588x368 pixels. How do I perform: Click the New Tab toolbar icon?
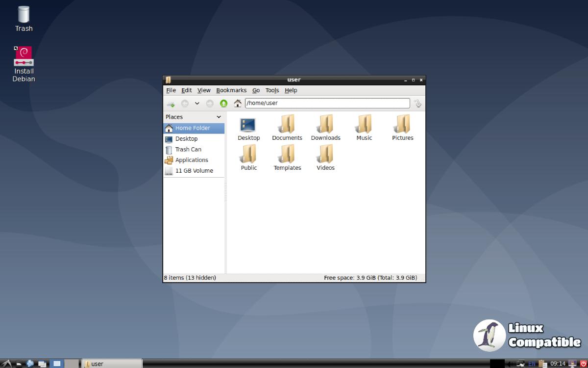pyautogui.click(x=171, y=104)
